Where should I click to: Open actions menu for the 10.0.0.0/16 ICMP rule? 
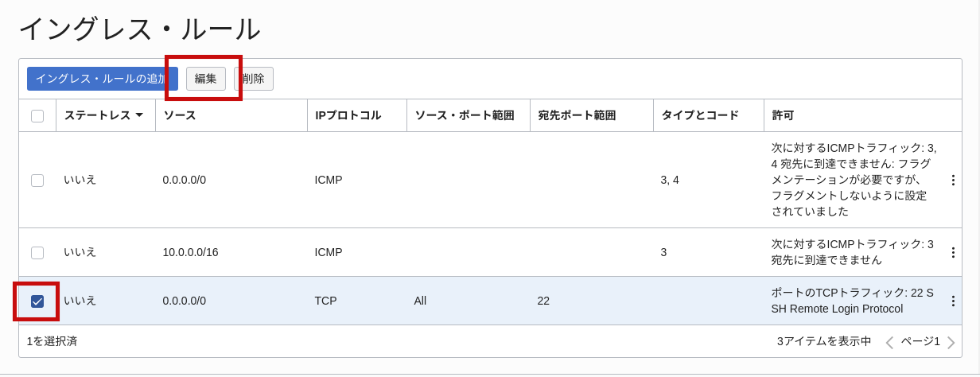pyautogui.click(x=952, y=252)
